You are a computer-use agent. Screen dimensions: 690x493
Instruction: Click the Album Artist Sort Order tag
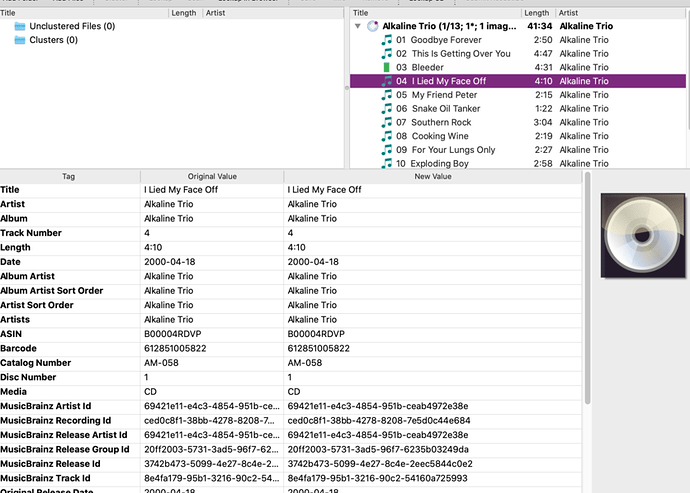[x=51, y=291]
